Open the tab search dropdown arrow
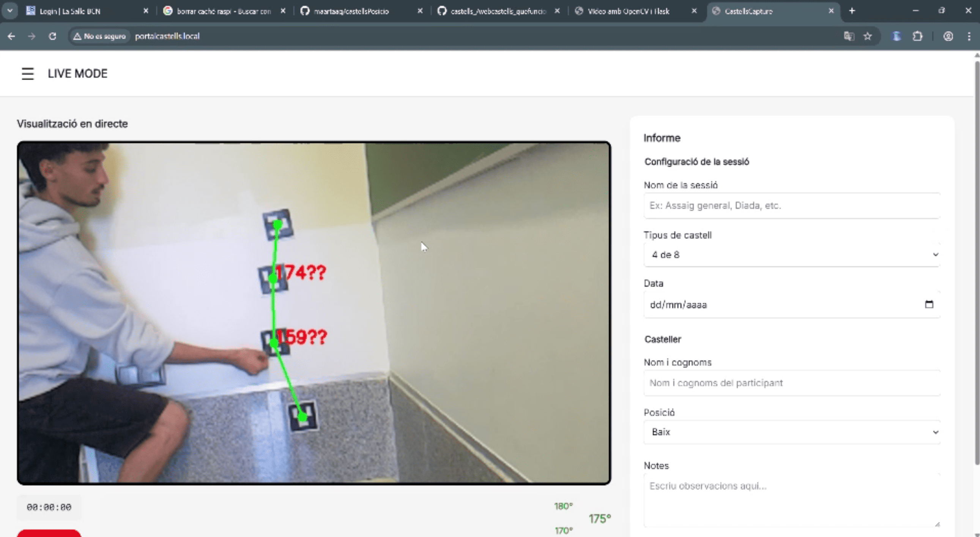 [10, 11]
